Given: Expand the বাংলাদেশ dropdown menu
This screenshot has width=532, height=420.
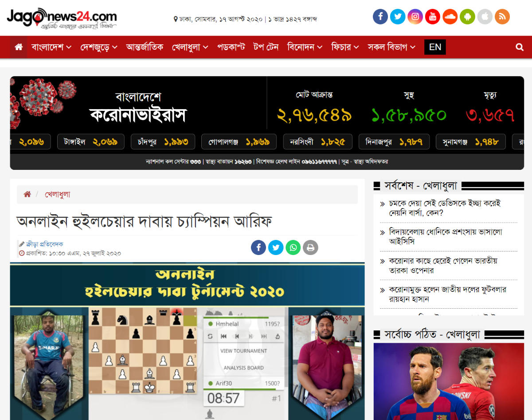Looking at the screenshot, I should [51, 47].
